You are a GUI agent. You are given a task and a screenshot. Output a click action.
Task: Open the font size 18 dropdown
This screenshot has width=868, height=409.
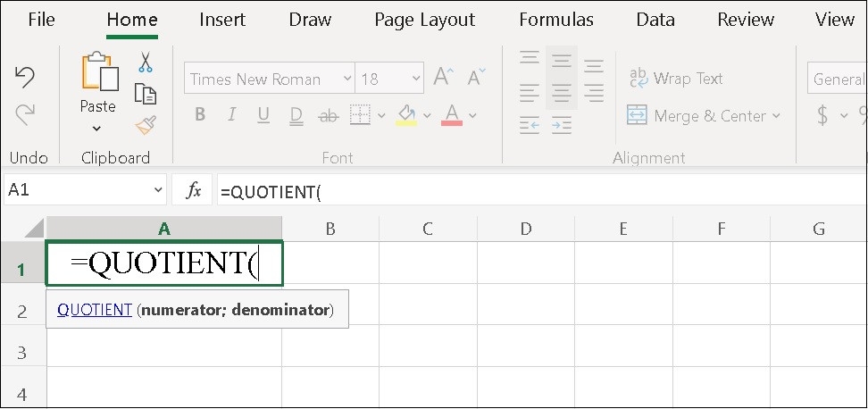pos(416,79)
